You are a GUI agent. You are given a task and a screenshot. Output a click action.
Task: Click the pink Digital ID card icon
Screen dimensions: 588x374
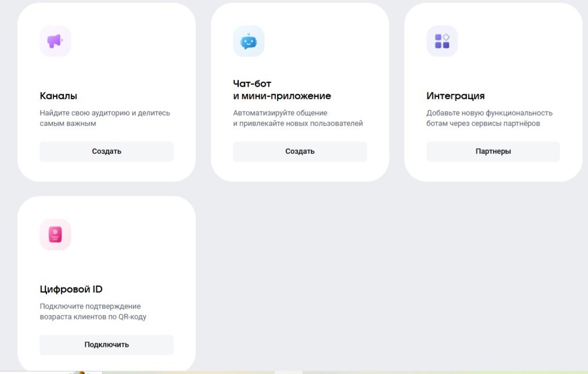[x=55, y=235]
